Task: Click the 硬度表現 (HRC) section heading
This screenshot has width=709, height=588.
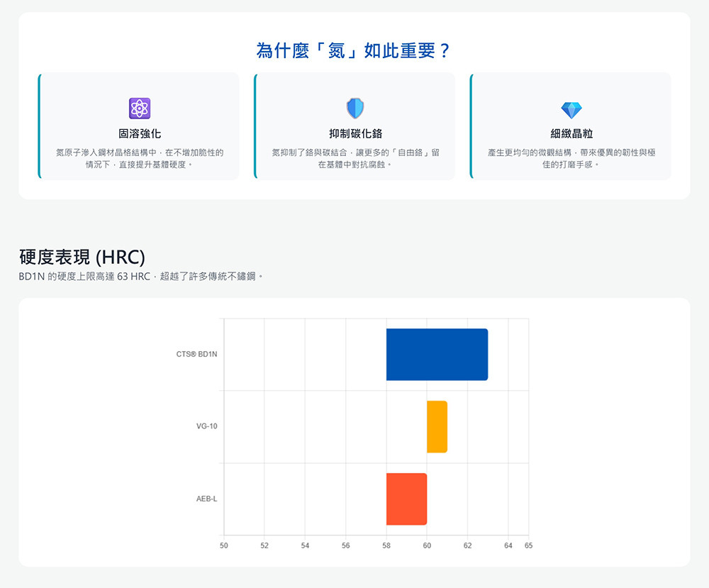Action: pyautogui.click(x=82, y=257)
